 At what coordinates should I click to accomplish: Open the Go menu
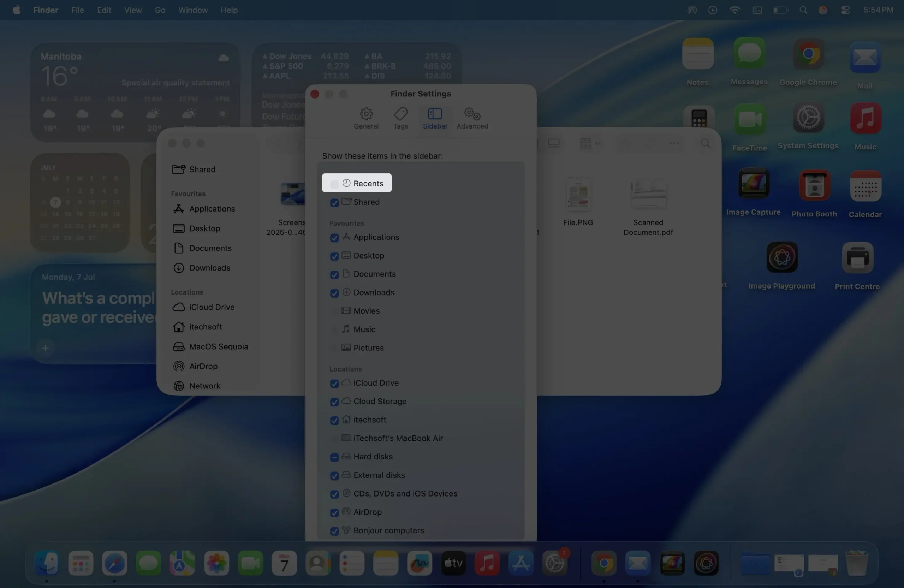(x=160, y=10)
